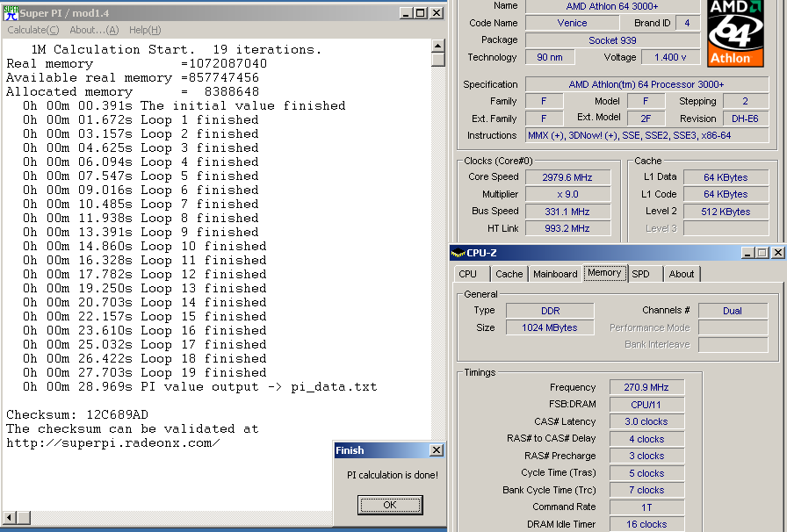Click the CPU-Z title bar icon
Screen dimensions: 787x532
point(458,253)
